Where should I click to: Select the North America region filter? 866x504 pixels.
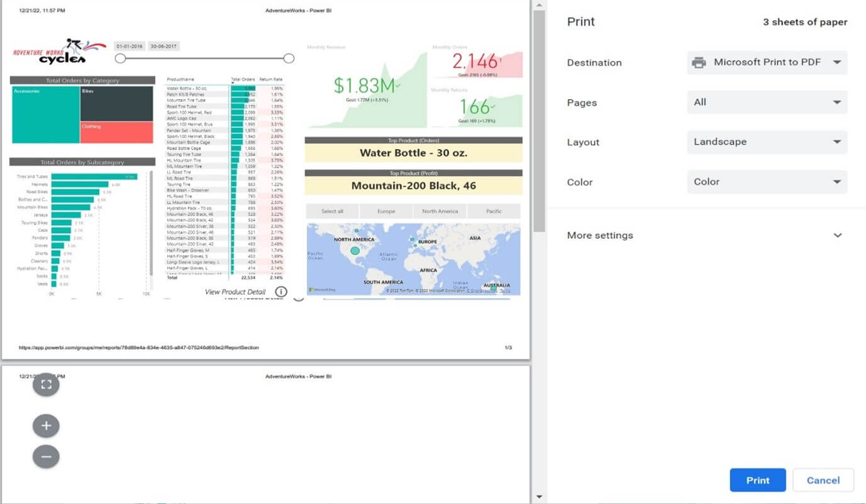(x=440, y=211)
